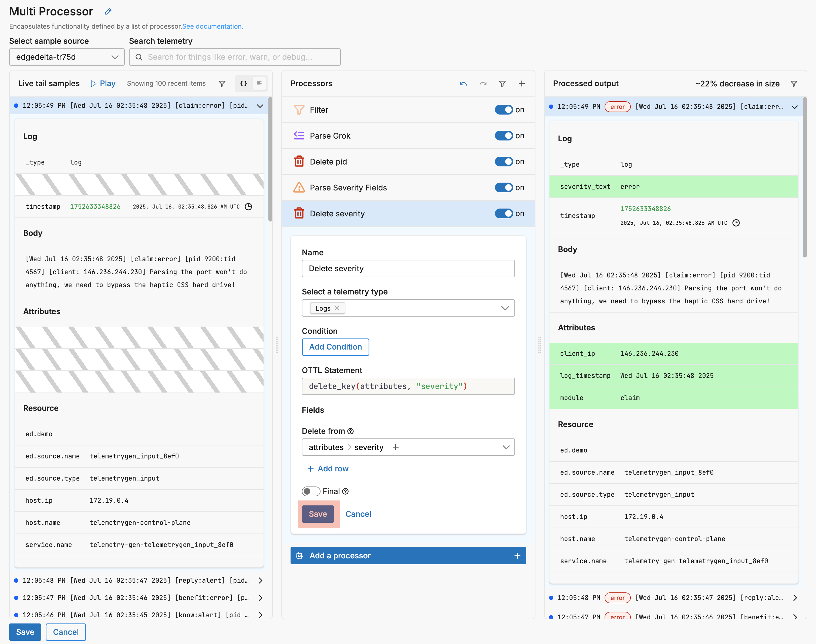Collapse the 12:05:49 PM live tail sample
The image size is (816, 644).
tap(260, 106)
